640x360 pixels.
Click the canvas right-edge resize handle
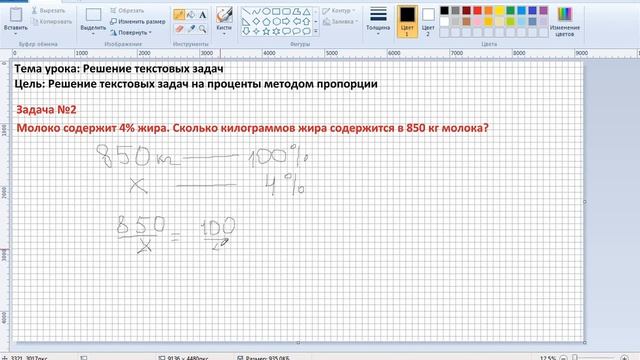tap(585, 202)
